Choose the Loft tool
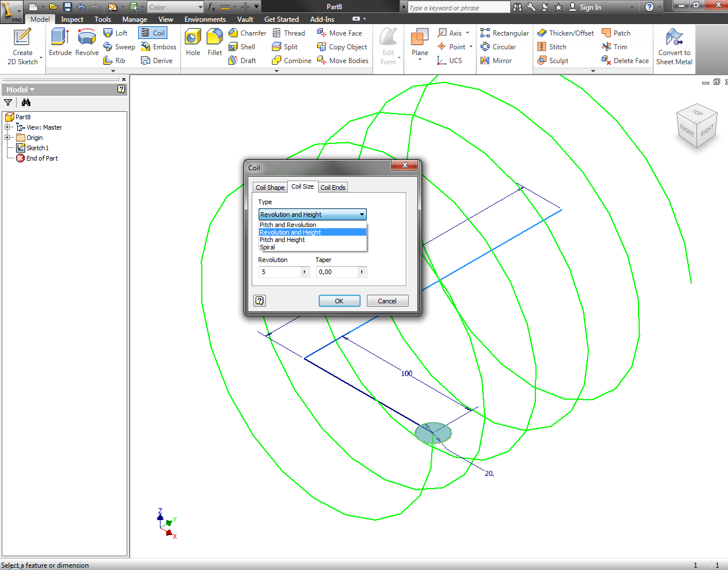728x570 pixels. (115, 33)
